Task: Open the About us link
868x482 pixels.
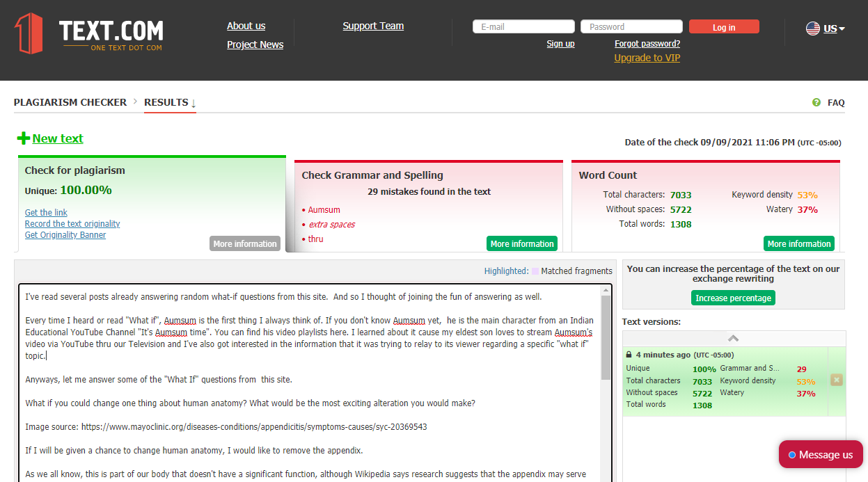Action: click(x=246, y=26)
